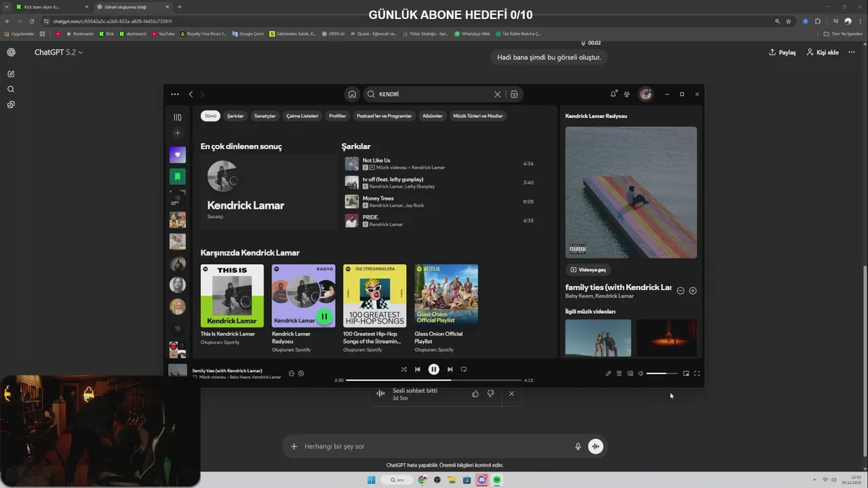Viewport: 868px width, 488px height.
Task: Enter Spotify full screen mode
Action: pos(696,373)
